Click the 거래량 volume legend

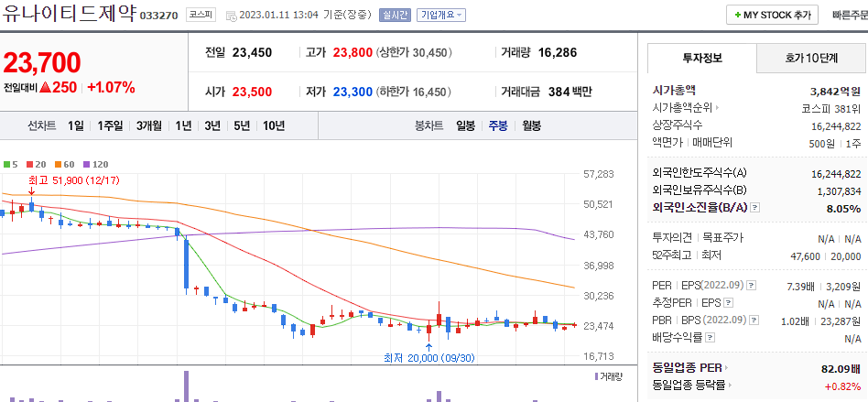point(608,377)
